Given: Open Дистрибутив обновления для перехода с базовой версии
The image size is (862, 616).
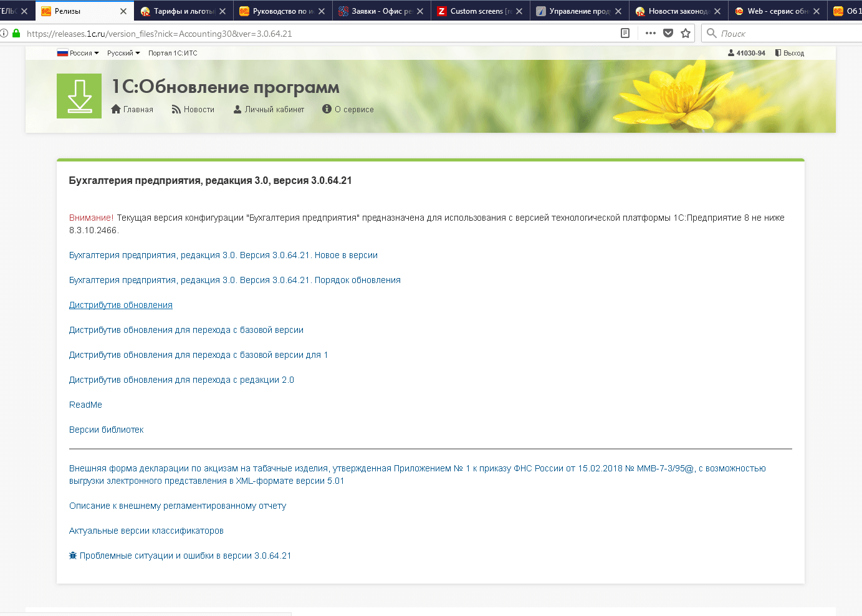Looking at the screenshot, I should point(186,330).
